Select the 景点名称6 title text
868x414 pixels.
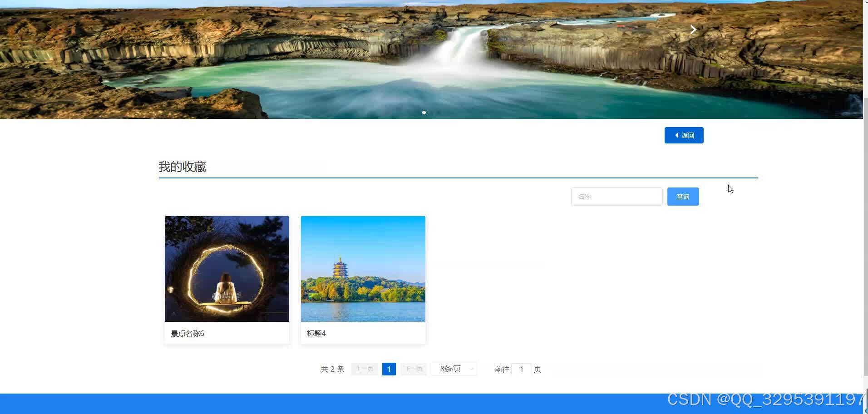187,333
